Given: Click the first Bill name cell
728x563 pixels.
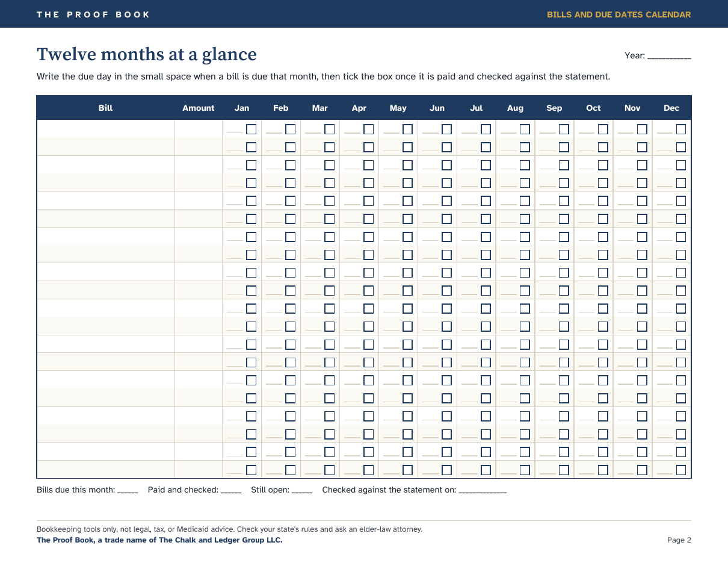Looking at the screenshot, I should point(106,129).
